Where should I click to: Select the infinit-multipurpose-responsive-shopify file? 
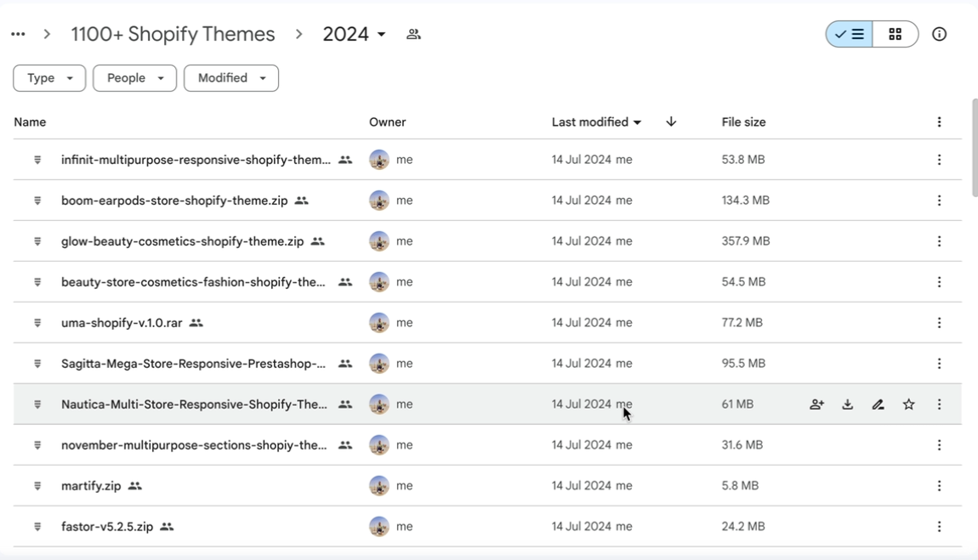pos(487,160)
